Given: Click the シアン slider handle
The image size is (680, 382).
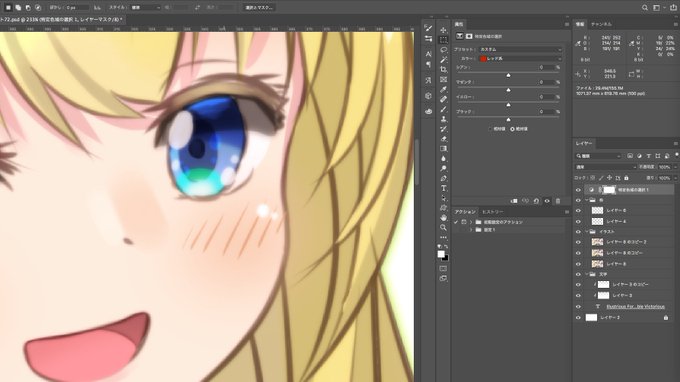Looking at the screenshot, I should click(x=508, y=75).
